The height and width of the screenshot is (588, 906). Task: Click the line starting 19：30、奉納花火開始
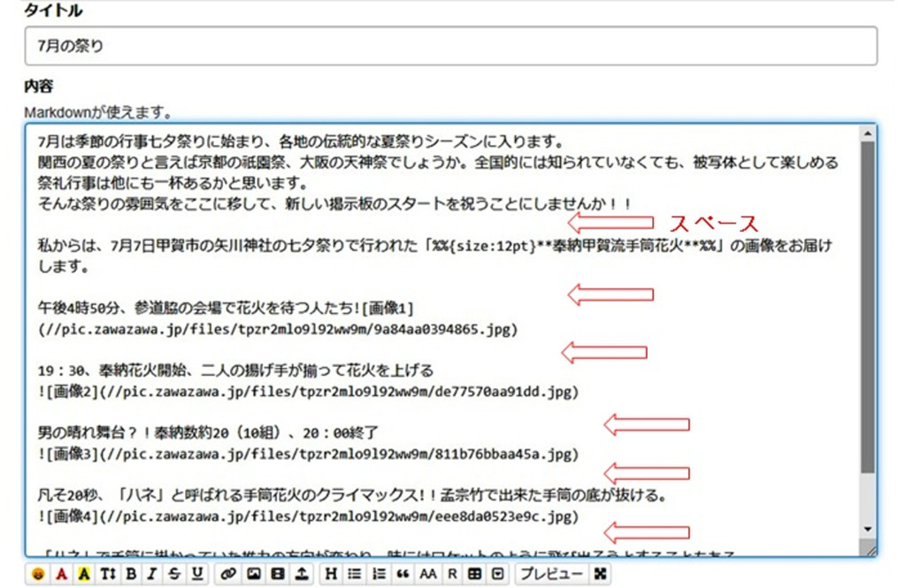click(235, 370)
